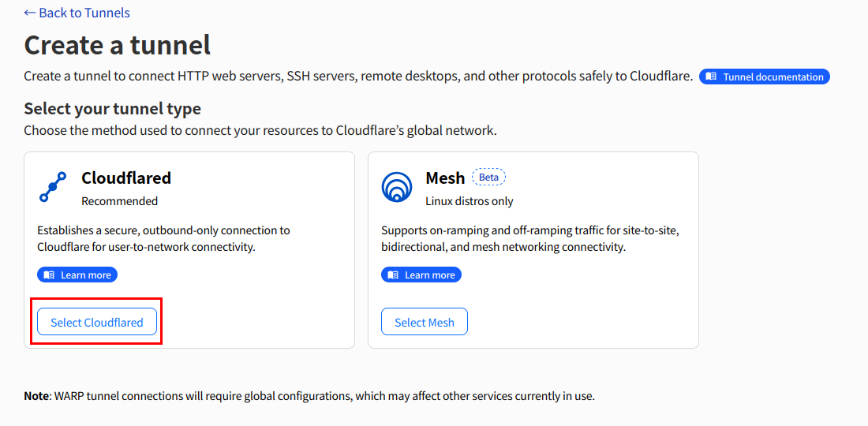Image resolution: width=868 pixels, height=426 pixels.
Task: Click book icon in Mesh Learn more
Action: coord(393,275)
